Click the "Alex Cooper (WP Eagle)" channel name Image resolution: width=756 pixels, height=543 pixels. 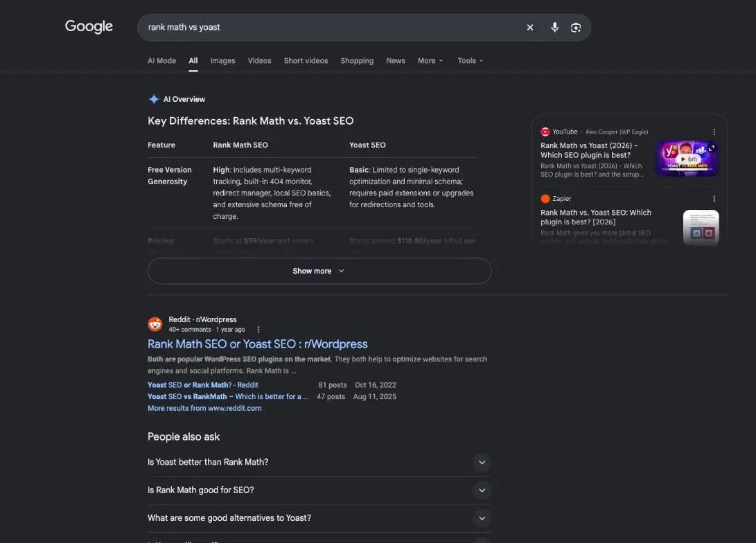click(x=617, y=132)
